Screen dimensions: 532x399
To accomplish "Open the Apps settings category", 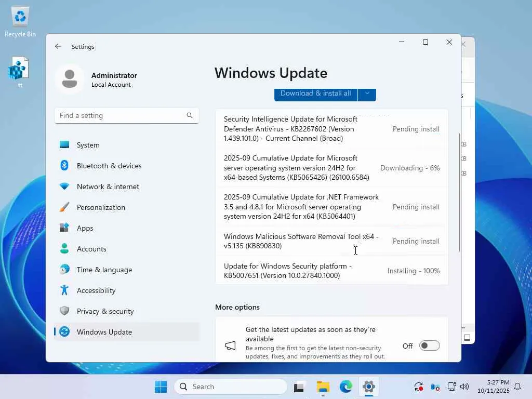I will [127, 228].
